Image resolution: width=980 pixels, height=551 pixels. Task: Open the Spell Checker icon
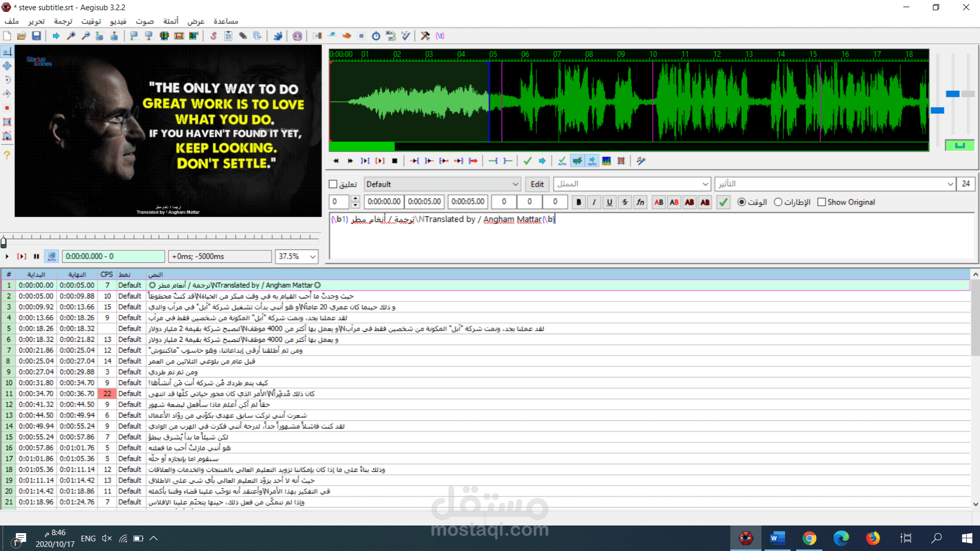pyautogui.click(x=406, y=36)
